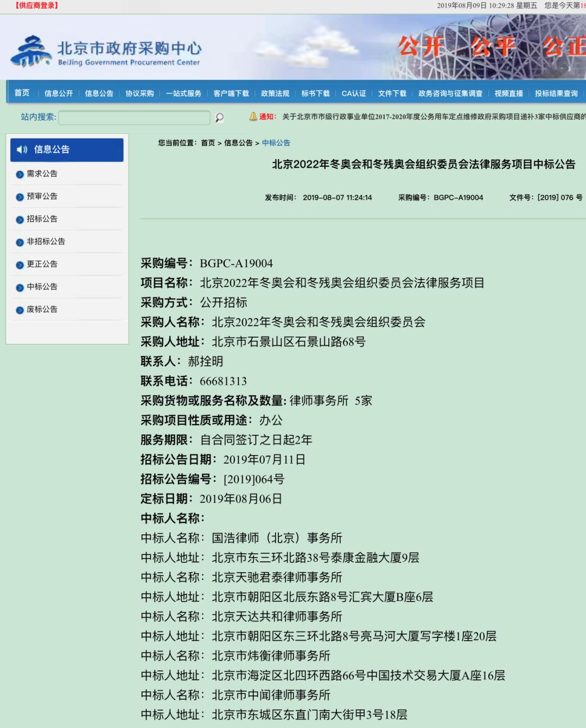Viewport: 586px width, 728px height.
Task: Click the 联系人：郝拴明 line
Action: pos(182,362)
